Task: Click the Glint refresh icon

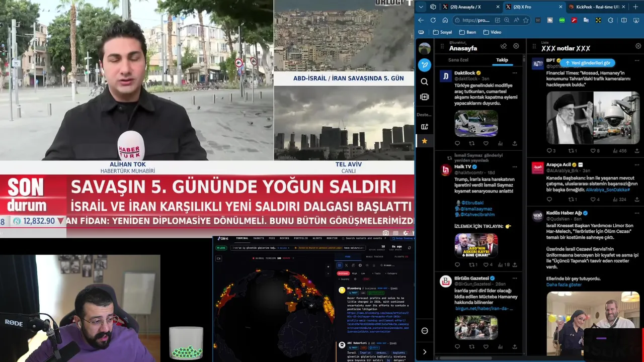Action: tap(409, 248)
